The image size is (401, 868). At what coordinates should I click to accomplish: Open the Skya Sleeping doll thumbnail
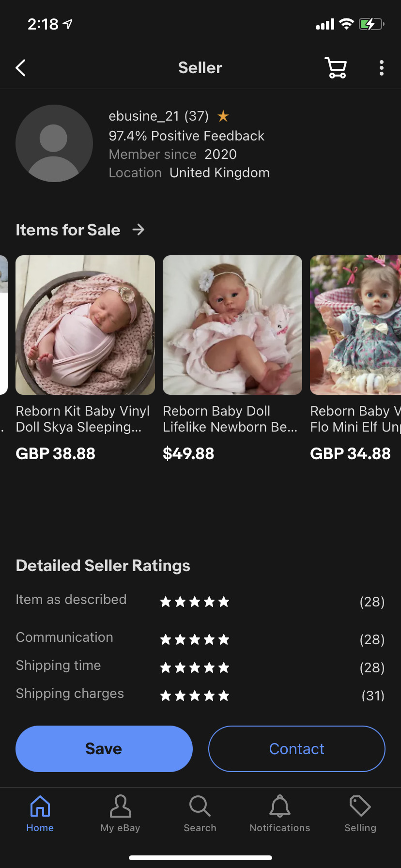pos(85,325)
